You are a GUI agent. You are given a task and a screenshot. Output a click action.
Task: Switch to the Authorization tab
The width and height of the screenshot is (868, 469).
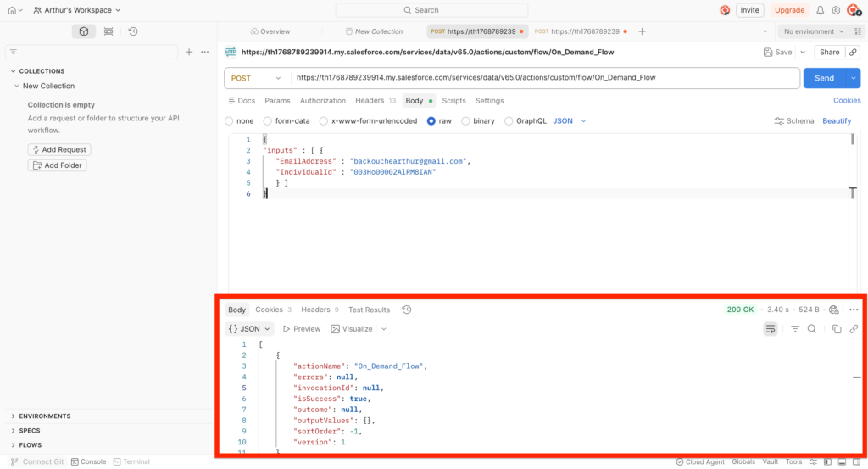323,101
